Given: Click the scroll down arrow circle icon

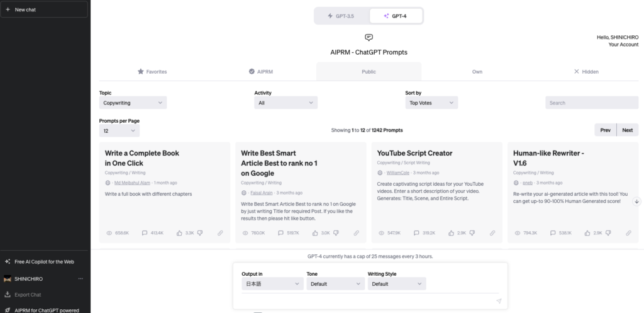Looking at the screenshot, I should [x=636, y=202].
